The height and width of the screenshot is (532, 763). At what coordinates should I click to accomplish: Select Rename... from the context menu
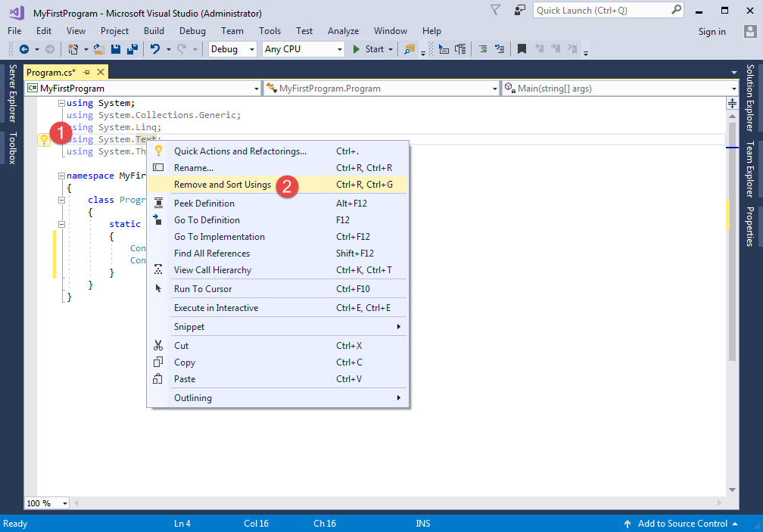(277, 168)
